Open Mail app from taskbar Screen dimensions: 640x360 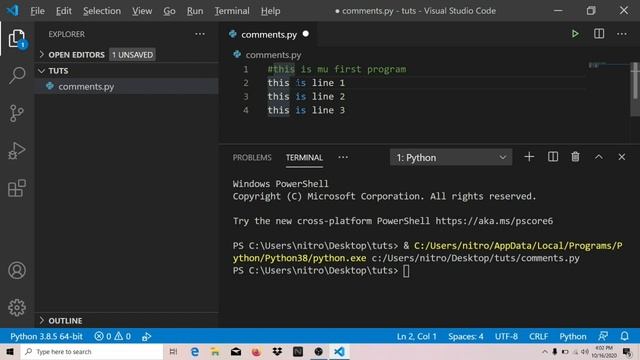click(236, 351)
